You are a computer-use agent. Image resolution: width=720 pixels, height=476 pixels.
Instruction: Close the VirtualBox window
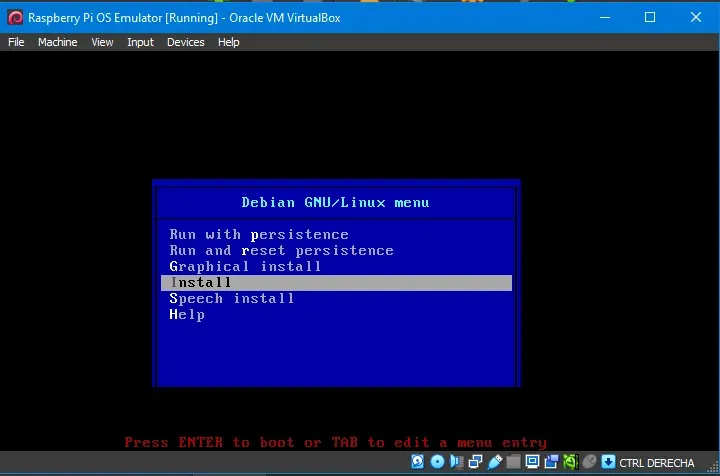pos(696,18)
